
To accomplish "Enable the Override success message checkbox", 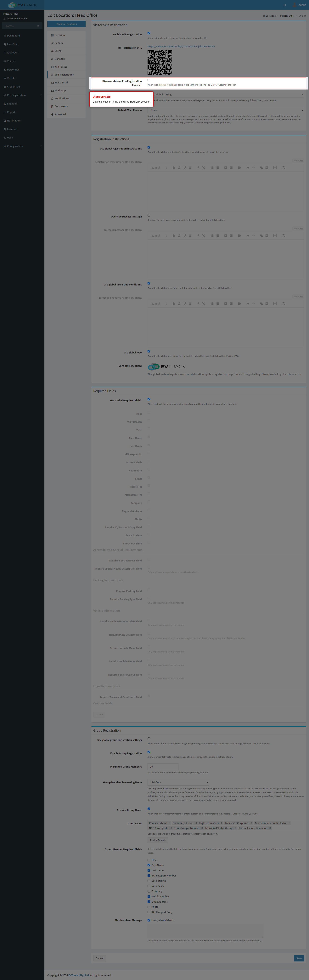I will (x=149, y=215).
